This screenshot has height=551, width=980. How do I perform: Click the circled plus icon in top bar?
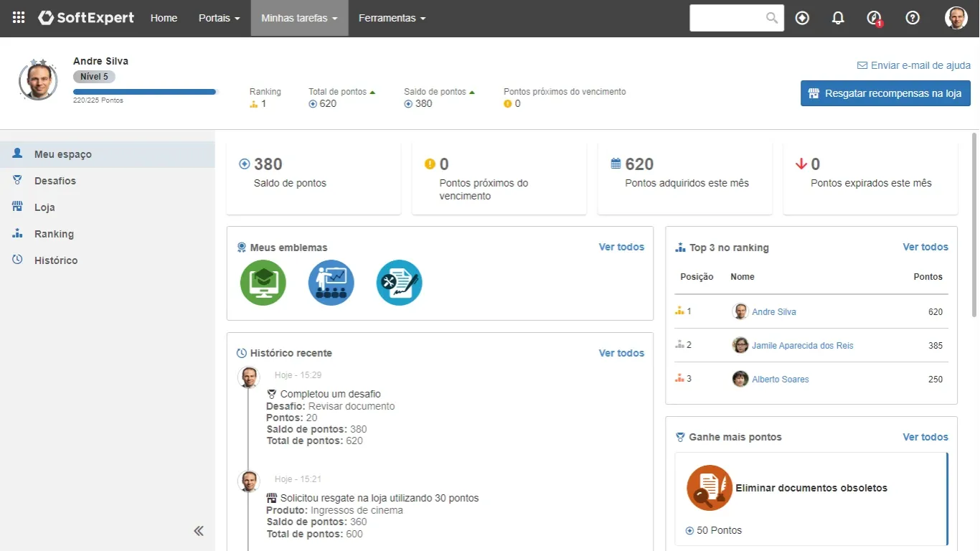[802, 18]
